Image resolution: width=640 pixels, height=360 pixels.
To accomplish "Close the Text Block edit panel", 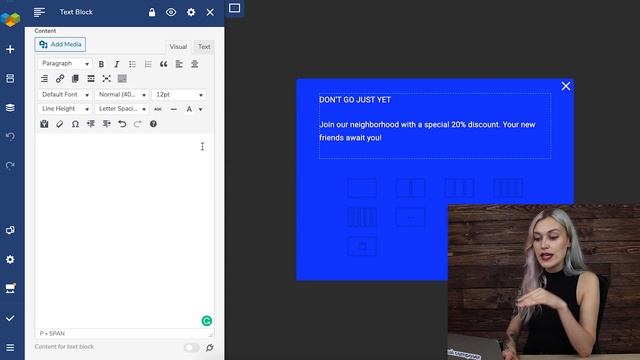I will tap(210, 12).
